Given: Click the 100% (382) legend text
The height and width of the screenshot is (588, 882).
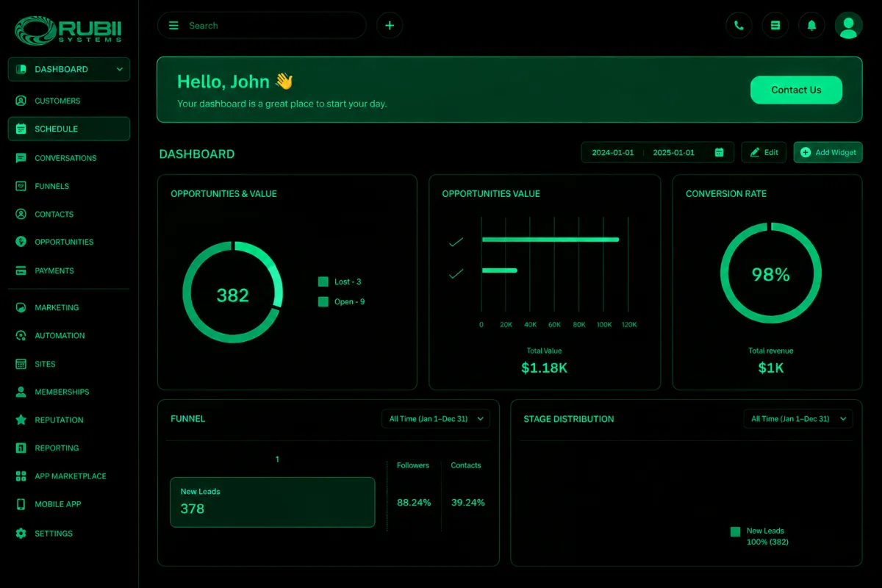Looking at the screenshot, I should click(x=767, y=542).
